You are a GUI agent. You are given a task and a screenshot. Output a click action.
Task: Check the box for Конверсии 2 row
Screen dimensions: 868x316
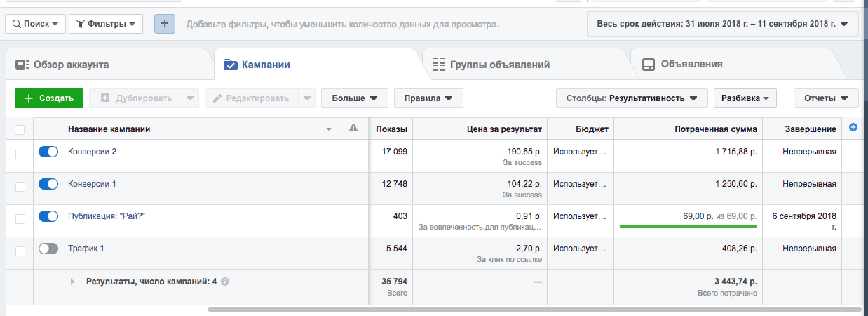tap(20, 154)
